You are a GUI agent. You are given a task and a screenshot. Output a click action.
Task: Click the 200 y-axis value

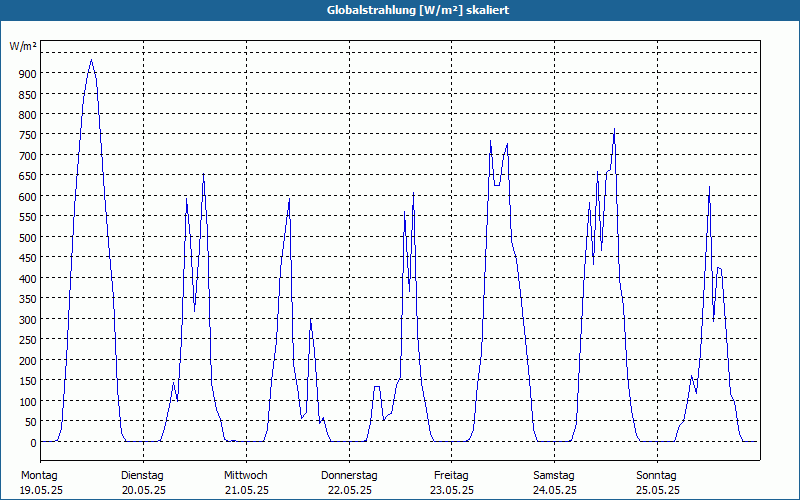pos(28,361)
